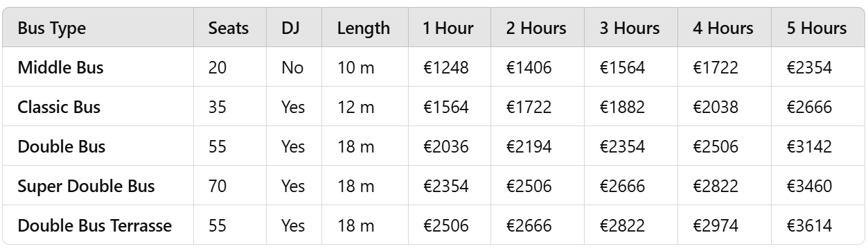Click the 1 Hour column header
This screenshot has height=251, width=868.
click(448, 28)
